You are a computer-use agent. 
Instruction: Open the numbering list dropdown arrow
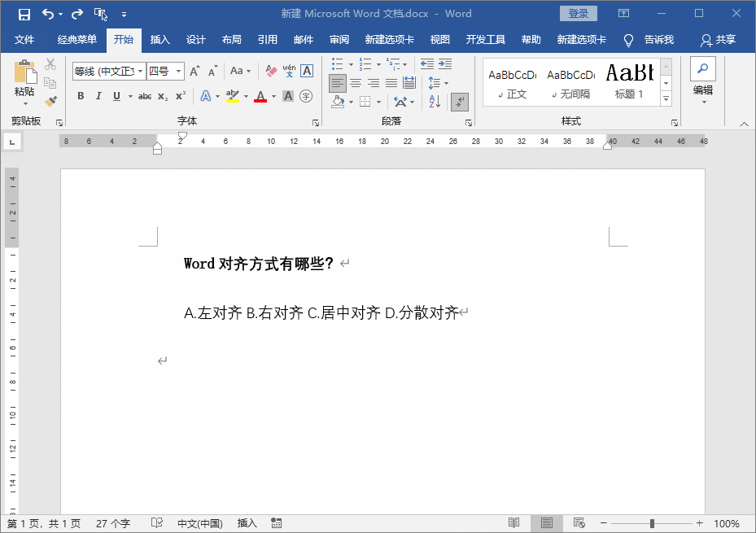tap(379, 64)
